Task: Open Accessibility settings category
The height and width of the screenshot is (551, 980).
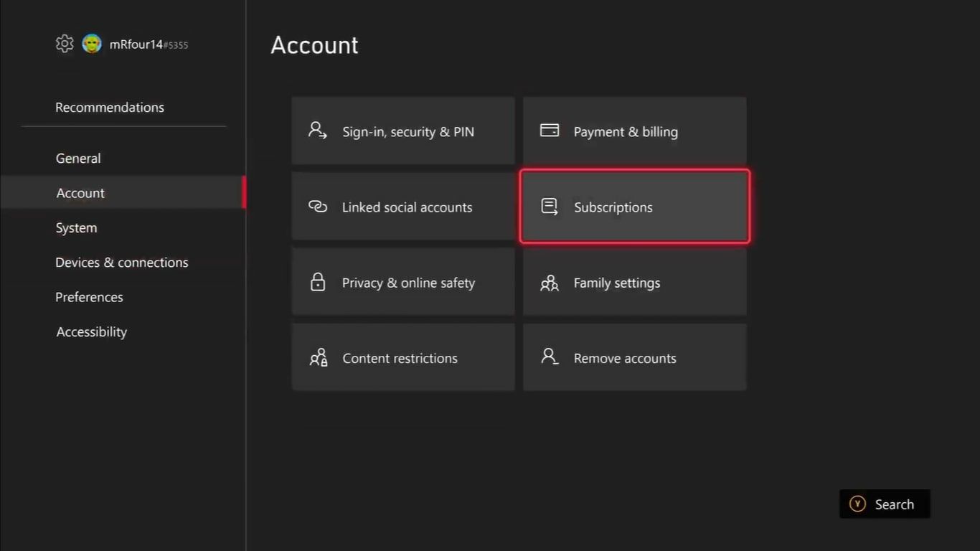Action: [x=92, y=331]
